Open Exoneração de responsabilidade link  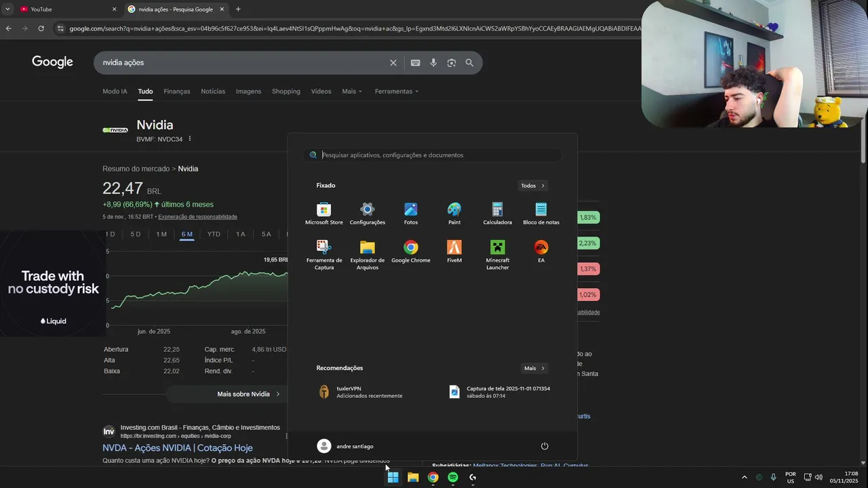pyautogui.click(x=197, y=217)
